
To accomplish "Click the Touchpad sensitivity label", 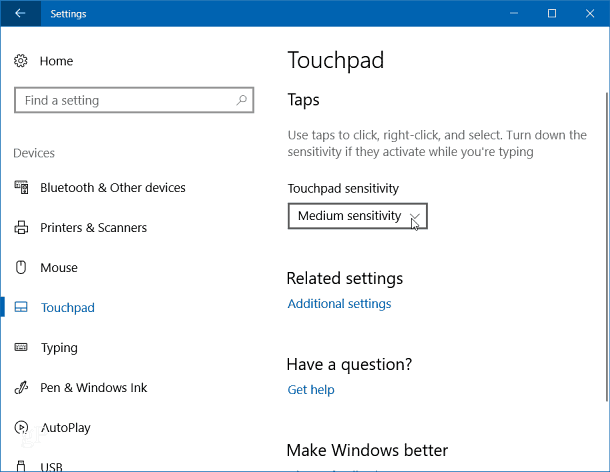I will (343, 188).
